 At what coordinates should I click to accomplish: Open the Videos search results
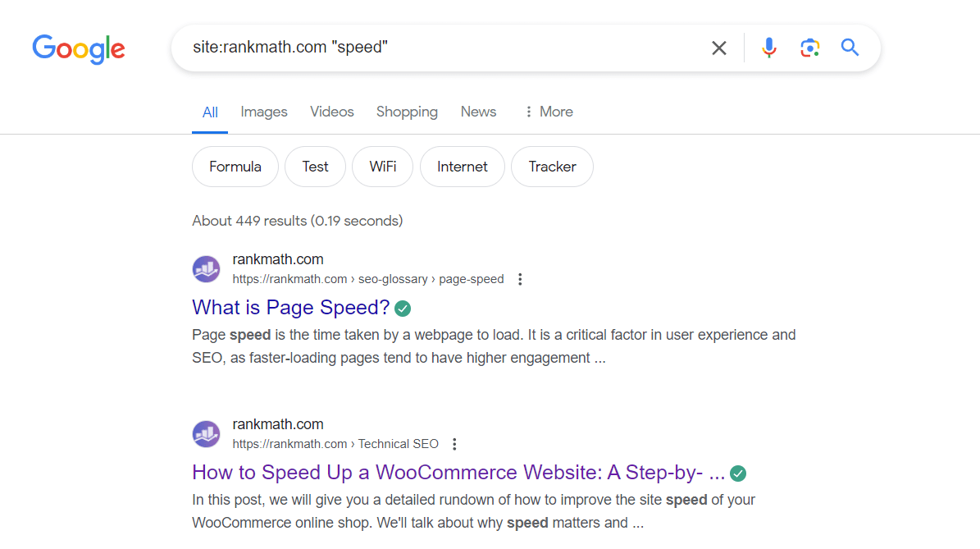click(x=331, y=112)
